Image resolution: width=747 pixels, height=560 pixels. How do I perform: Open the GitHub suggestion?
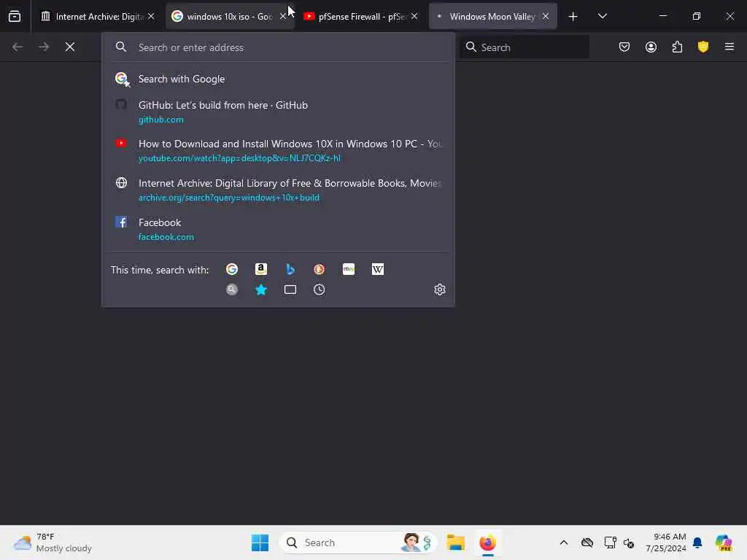coord(278,112)
